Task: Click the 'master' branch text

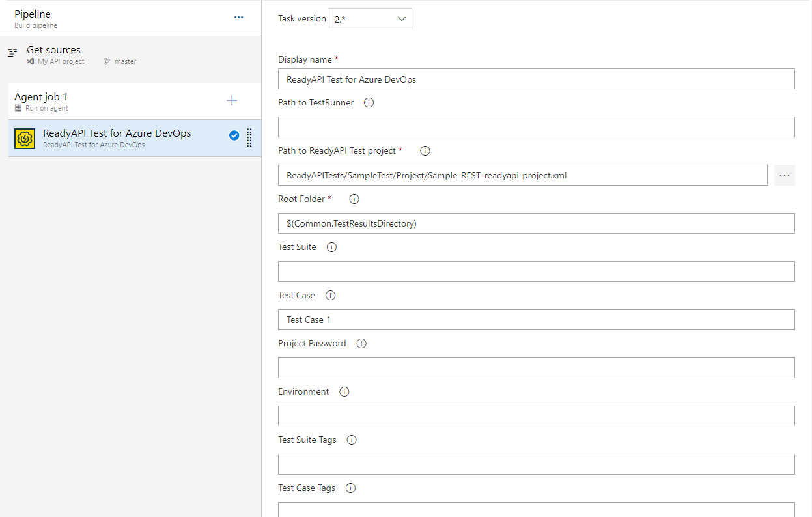Action: (126, 61)
